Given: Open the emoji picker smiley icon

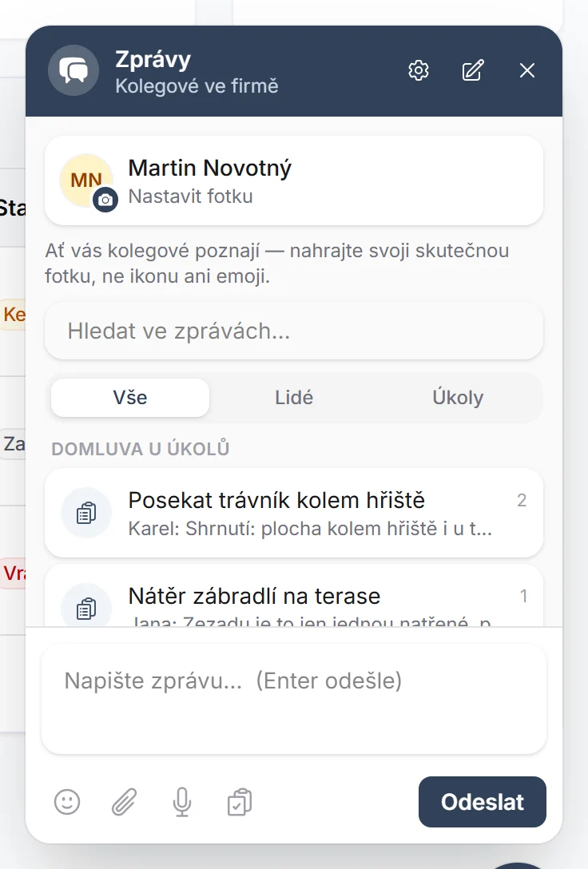Looking at the screenshot, I should pos(67,802).
